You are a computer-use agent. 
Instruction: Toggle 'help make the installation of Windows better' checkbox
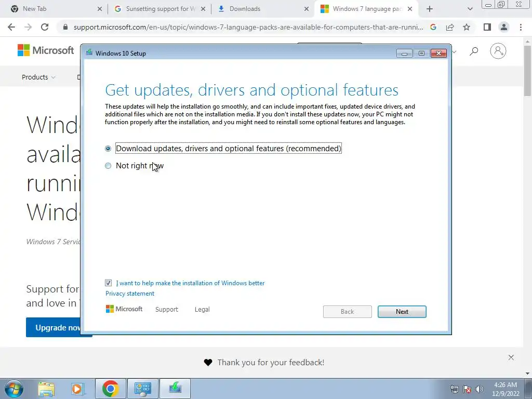point(108,283)
